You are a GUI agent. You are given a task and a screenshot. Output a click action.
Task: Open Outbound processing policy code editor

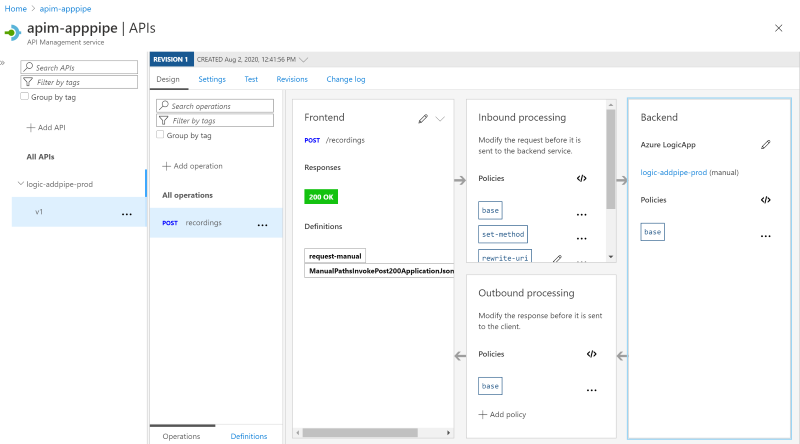591,354
